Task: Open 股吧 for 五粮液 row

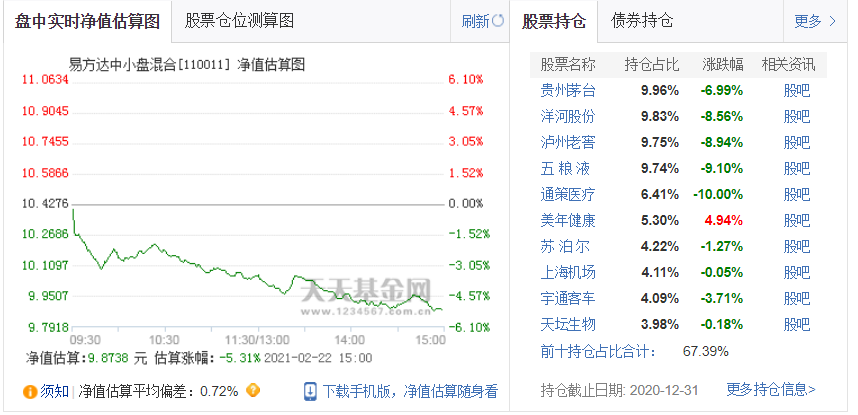Action: (797, 168)
